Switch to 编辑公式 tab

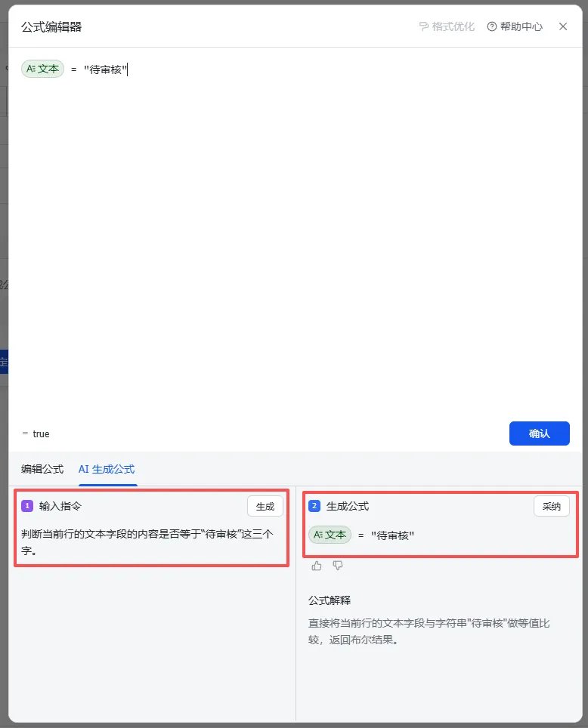(x=42, y=469)
